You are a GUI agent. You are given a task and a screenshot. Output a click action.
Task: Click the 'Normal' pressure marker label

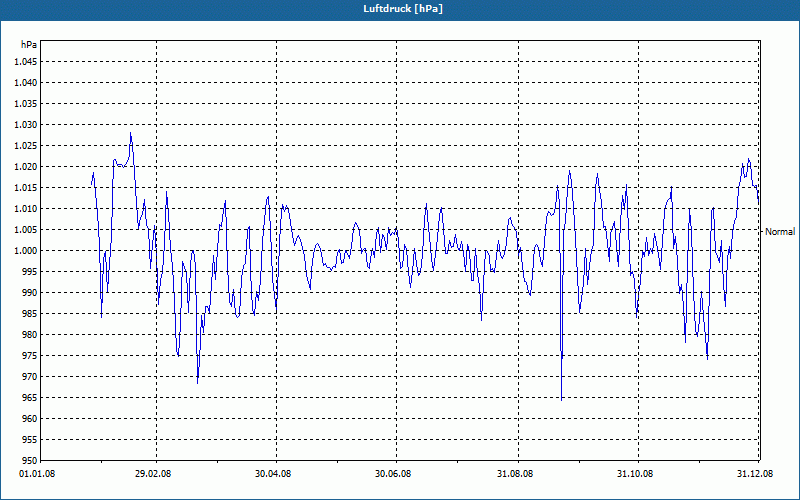click(x=780, y=232)
